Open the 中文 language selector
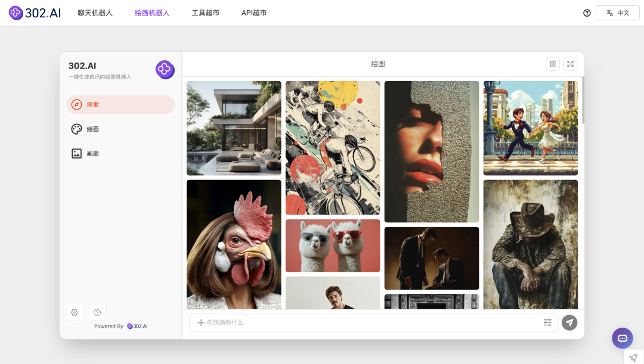The height and width of the screenshot is (364, 644). pyautogui.click(x=617, y=13)
